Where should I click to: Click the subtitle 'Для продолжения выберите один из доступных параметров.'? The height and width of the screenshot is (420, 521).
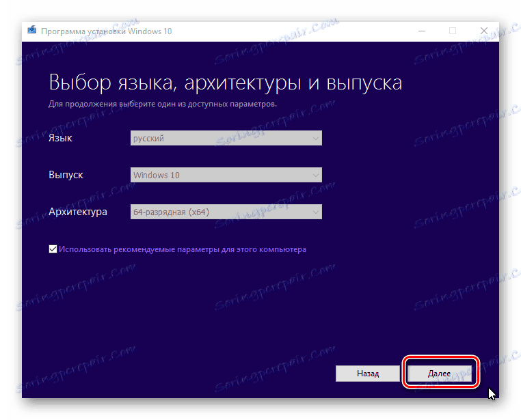[x=163, y=104]
